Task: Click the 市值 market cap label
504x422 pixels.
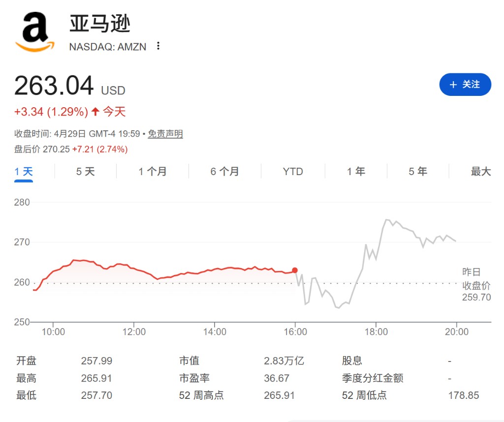Action: tap(189, 361)
